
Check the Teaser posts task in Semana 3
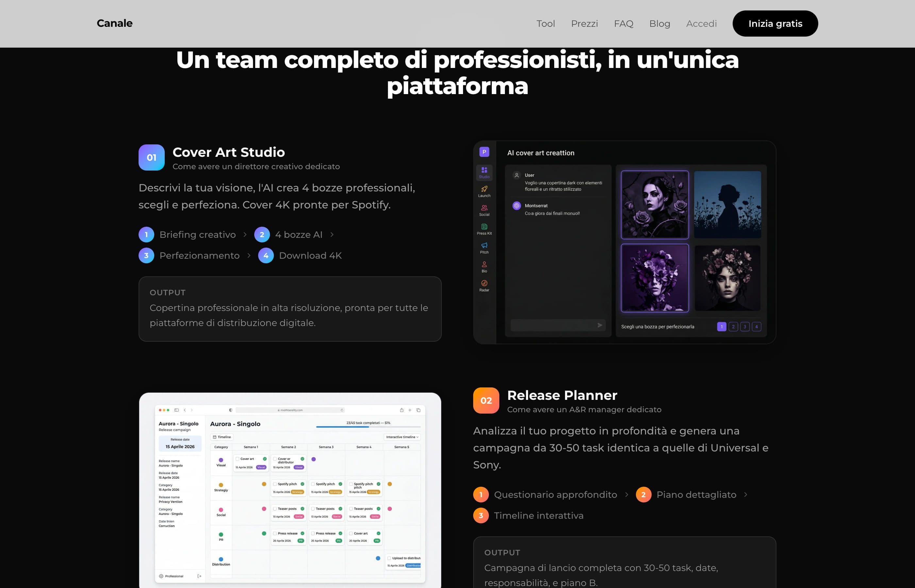point(313,509)
